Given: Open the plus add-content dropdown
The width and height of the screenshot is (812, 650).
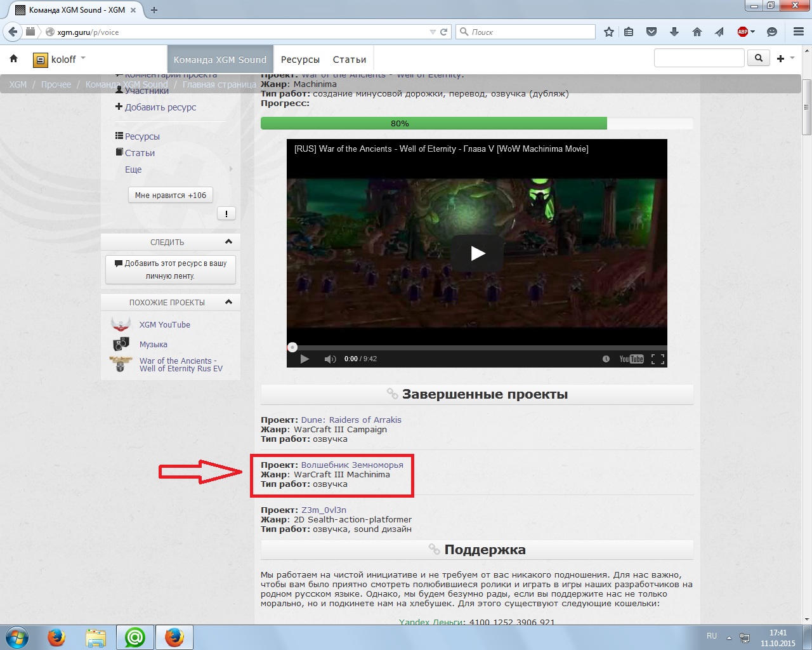Looking at the screenshot, I should click(785, 58).
